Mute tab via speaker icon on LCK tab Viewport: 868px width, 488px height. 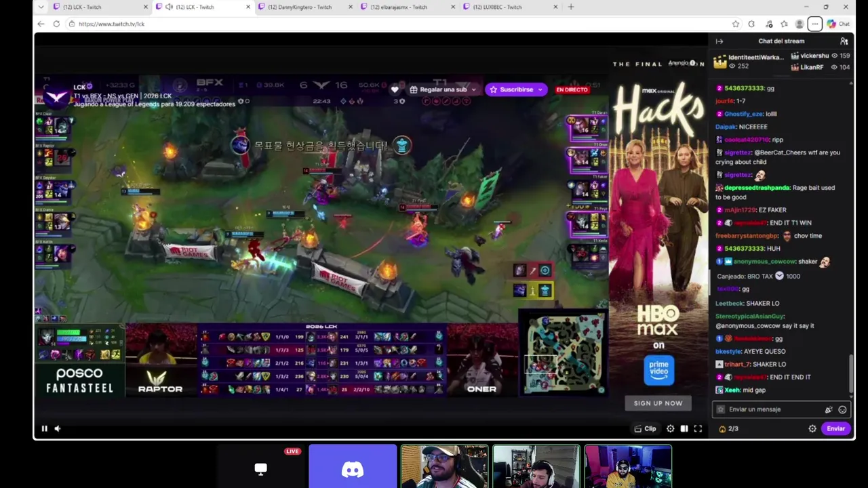tap(169, 7)
